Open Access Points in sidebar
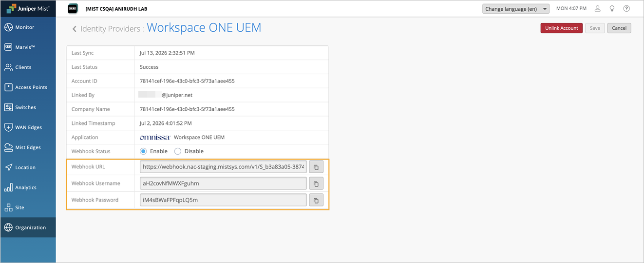Screen dimensions: 644x263 pos(28,87)
